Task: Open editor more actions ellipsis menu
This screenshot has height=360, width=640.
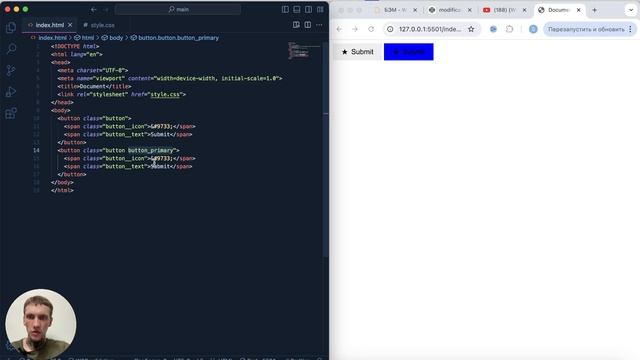Action: 319,25
